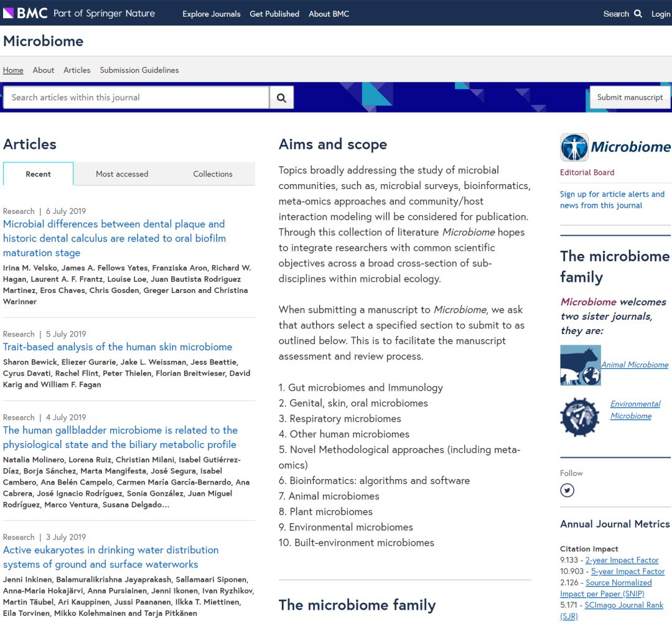Click the journal search magnifier button
The image size is (672, 624).
[x=282, y=98]
